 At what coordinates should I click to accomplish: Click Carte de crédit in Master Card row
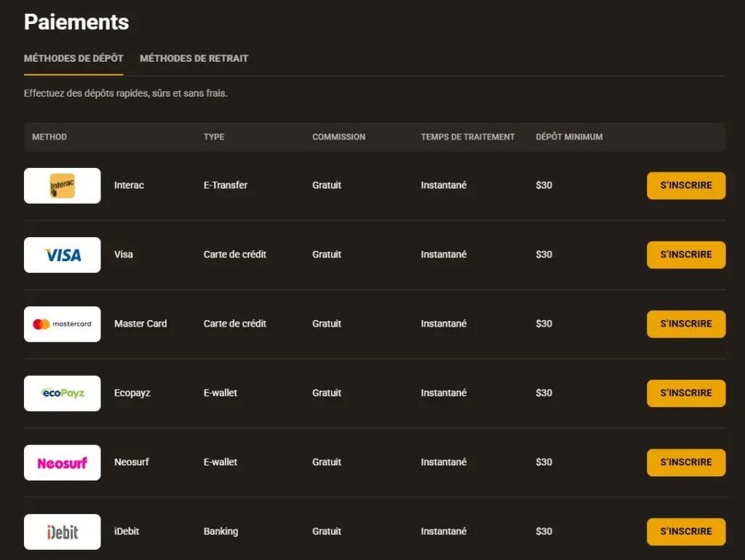tap(235, 324)
